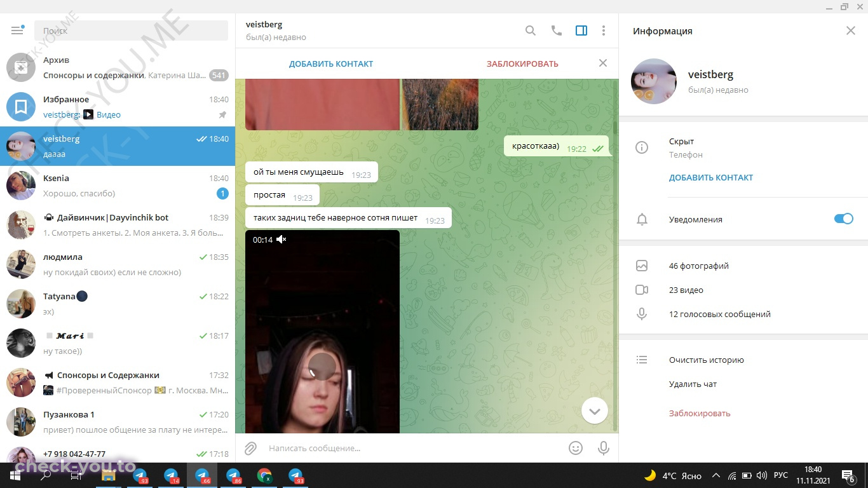Open the людмила chat
The height and width of the screenshot is (488, 868).
[118, 264]
